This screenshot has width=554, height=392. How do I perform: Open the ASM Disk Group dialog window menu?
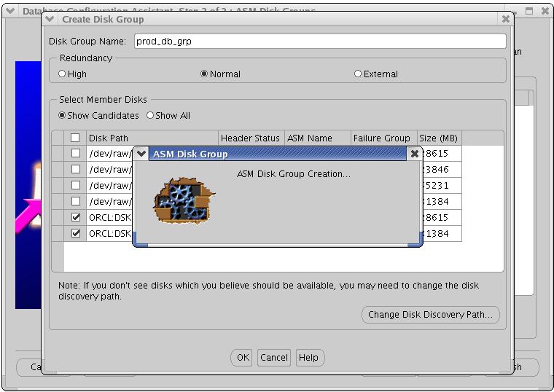[x=141, y=154]
